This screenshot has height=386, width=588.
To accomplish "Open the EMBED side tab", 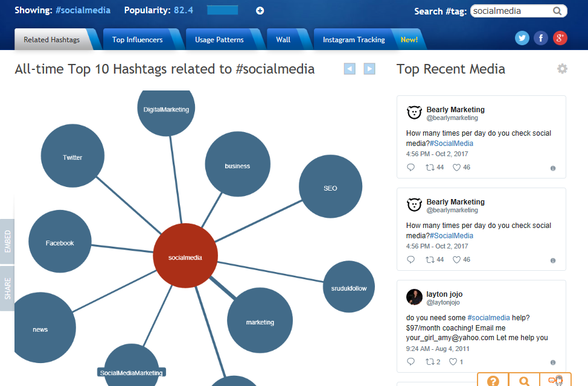I will pos(7,241).
